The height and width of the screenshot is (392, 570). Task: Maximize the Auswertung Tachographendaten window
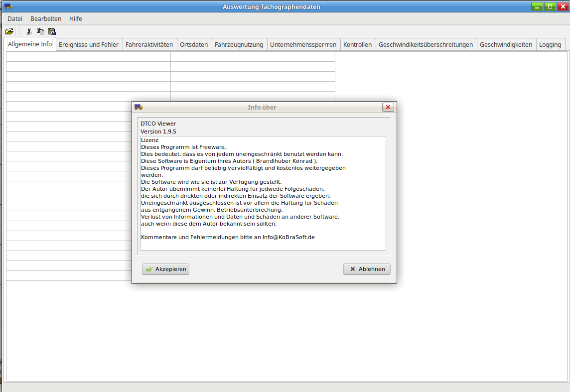coord(550,6)
